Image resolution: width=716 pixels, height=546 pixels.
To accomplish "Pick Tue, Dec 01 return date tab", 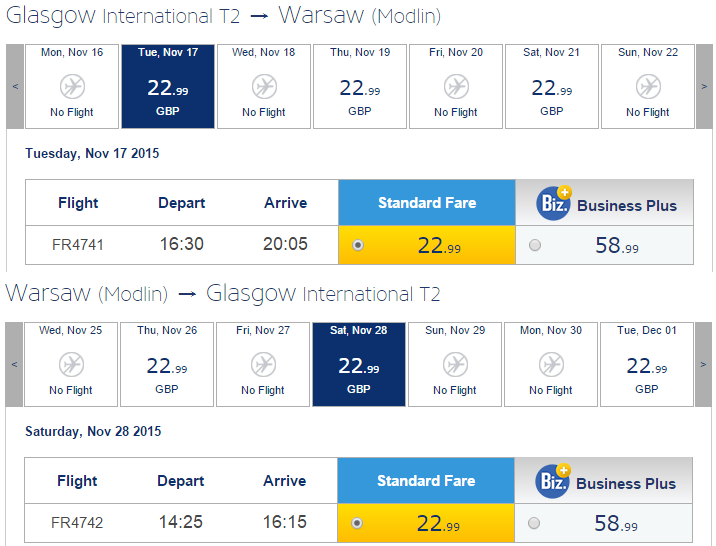I will point(647,364).
